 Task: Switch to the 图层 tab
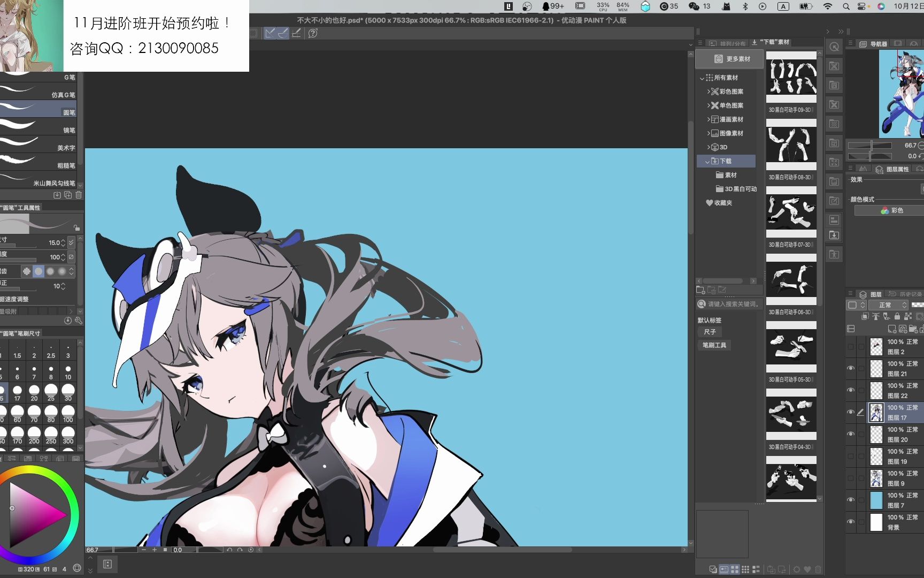coord(871,294)
